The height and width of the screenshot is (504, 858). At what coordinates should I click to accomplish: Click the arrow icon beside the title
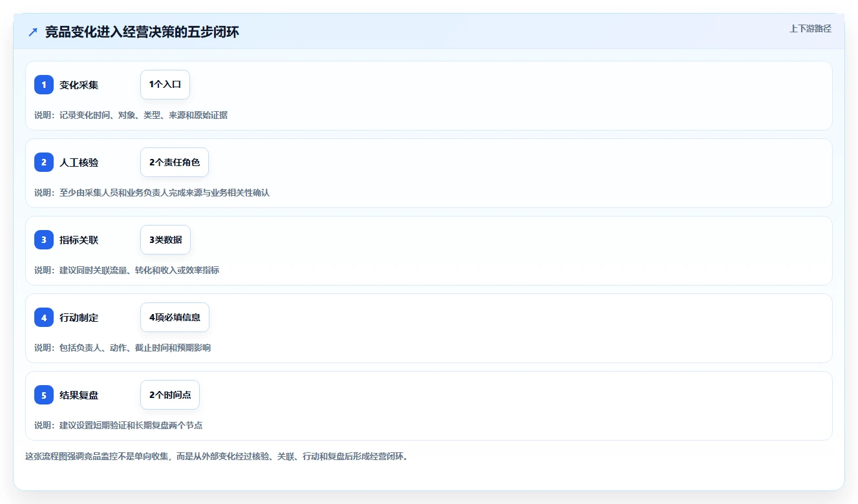(33, 32)
